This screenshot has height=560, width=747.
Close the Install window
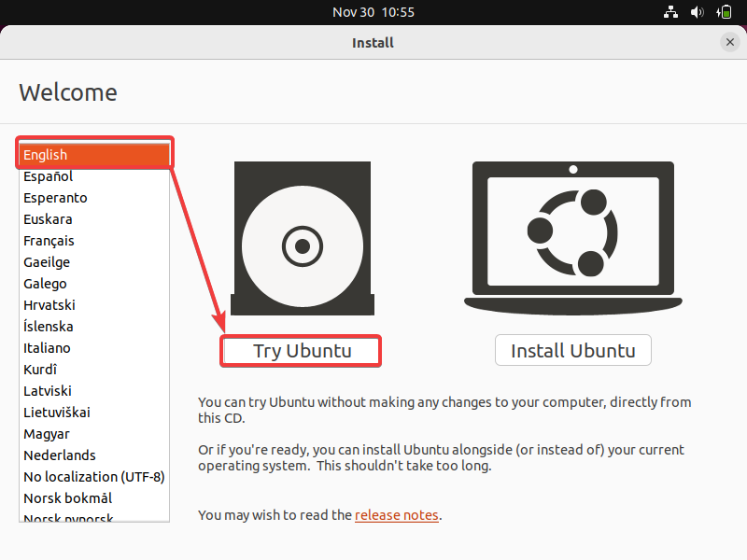point(729,42)
